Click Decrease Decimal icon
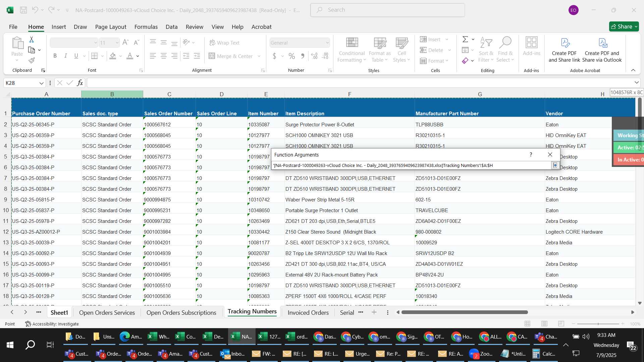The height and width of the screenshot is (362, 644). (x=325, y=56)
